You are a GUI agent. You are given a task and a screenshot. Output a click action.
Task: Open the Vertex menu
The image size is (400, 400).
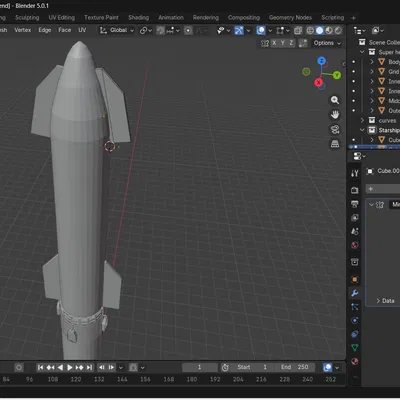pos(23,30)
